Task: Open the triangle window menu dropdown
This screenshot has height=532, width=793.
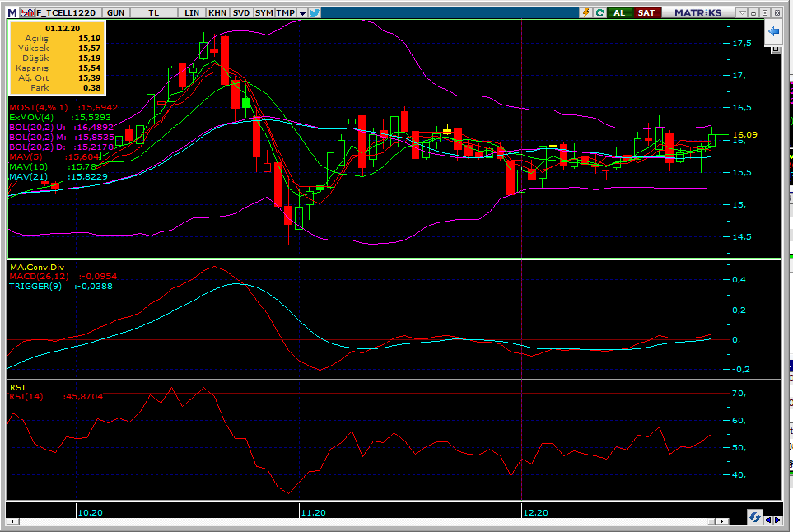Action: tap(742, 13)
